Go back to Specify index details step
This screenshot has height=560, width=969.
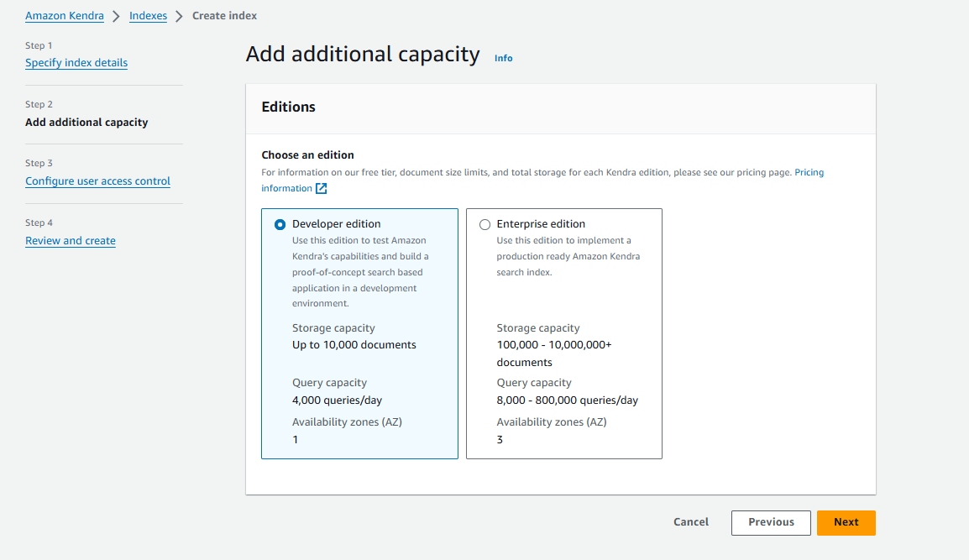tap(76, 62)
